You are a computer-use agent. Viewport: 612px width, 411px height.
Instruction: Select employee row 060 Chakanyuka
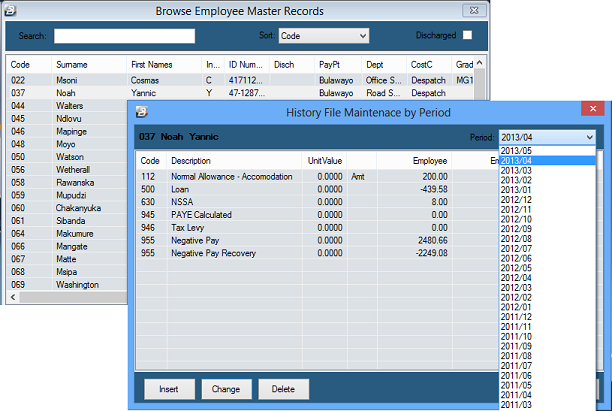(x=67, y=208)
